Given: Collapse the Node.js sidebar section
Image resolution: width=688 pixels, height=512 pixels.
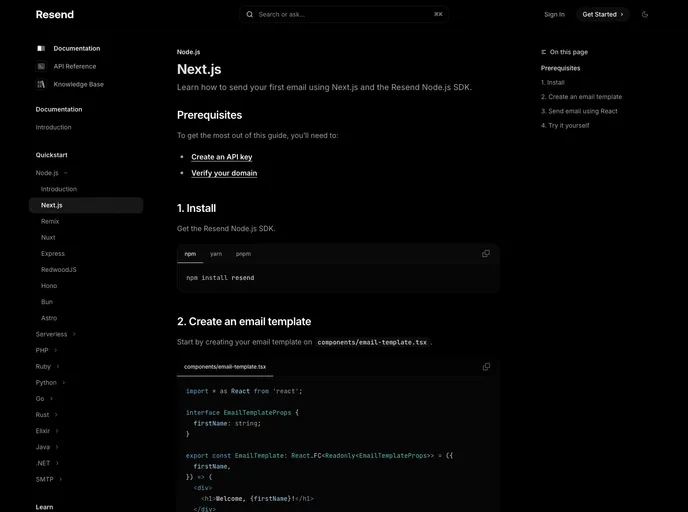Looking at the screenshot, I should point(66,173).
